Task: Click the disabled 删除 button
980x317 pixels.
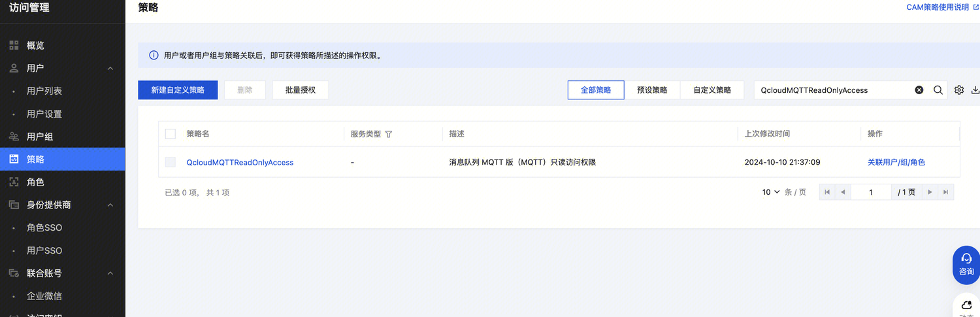Action: point(245,90)
